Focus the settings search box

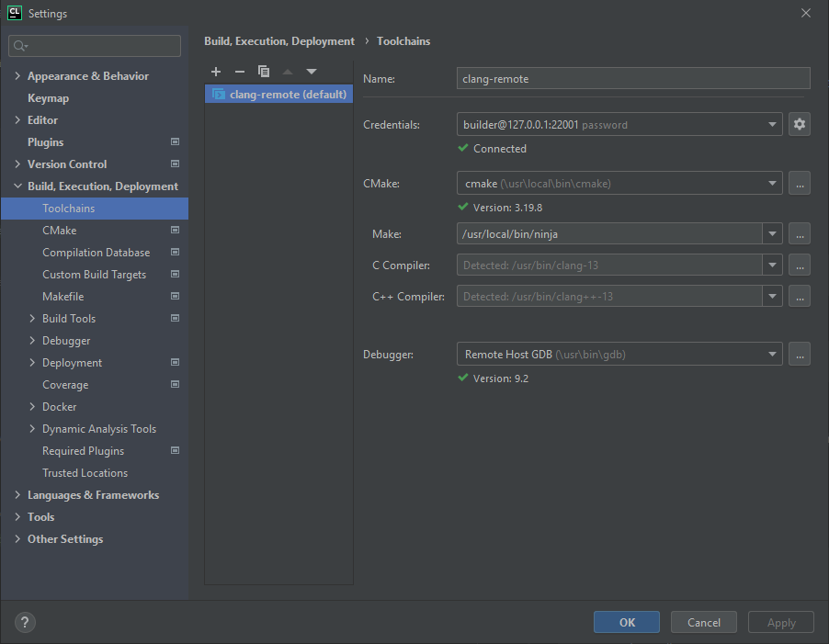95,46
